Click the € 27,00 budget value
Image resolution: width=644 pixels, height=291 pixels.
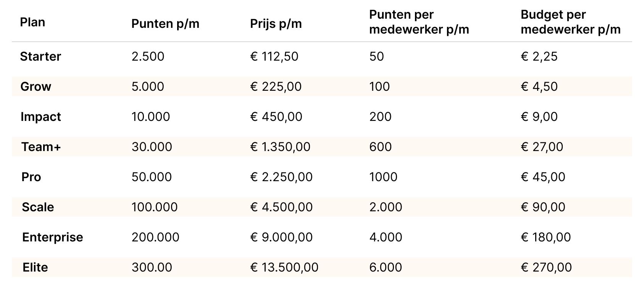click(x=542, y=147)
